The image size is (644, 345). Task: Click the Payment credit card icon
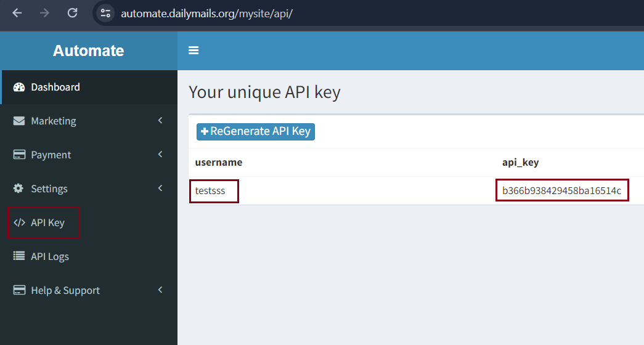19,155
